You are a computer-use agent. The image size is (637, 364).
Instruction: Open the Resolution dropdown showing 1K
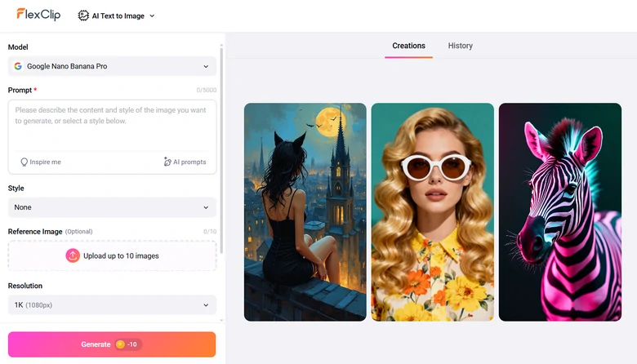pos(112,304)
